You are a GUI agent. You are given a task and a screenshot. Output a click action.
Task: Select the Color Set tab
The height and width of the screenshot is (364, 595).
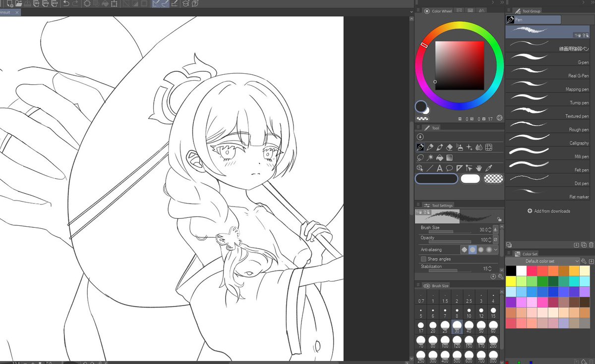tap(526, 254)
